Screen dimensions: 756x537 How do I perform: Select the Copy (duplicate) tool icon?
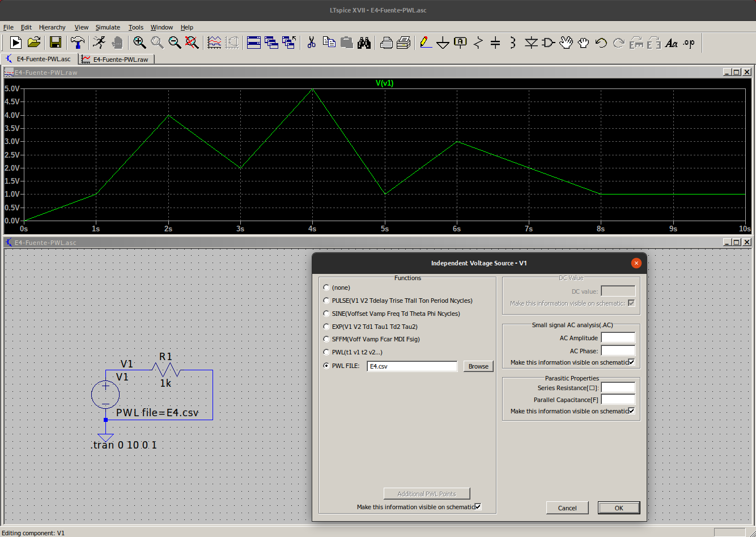[x=329, y=43]
